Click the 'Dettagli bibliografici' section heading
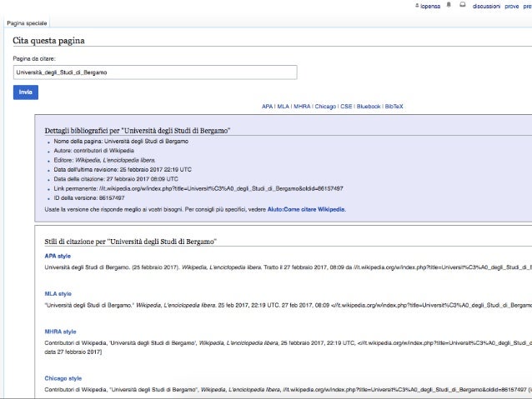The width and height of the screenshot is (532, 399). point(138,131)
